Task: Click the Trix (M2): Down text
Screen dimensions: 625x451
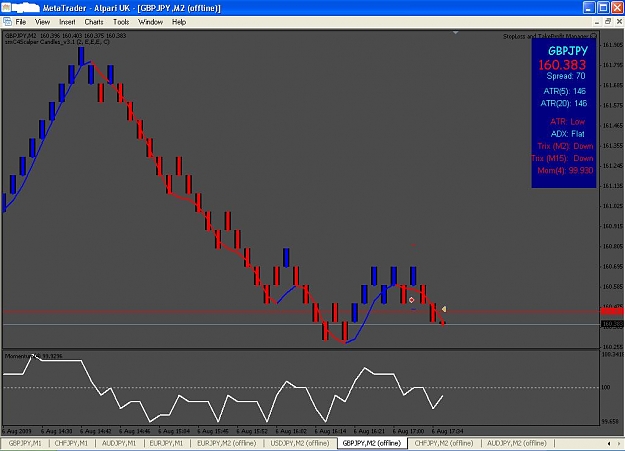Action: point(565,146)
